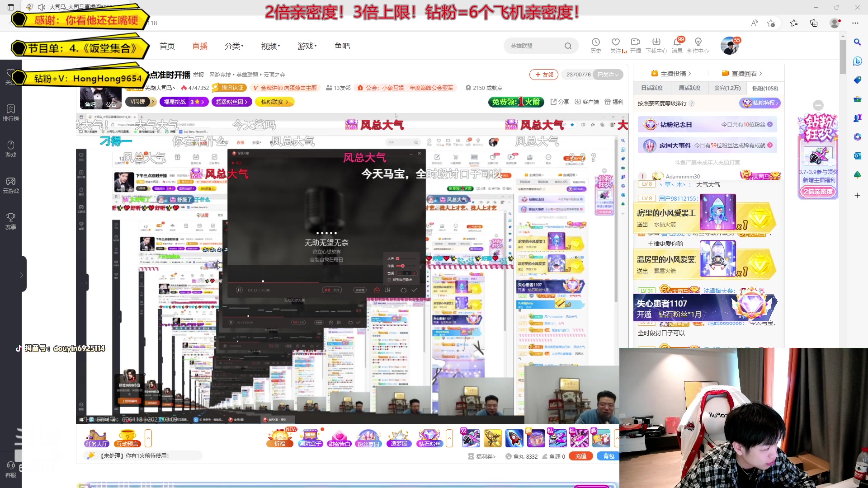Open the 关注 heart icon in header
The width and height of the screenshot is (868, 488).
(616, 45)
